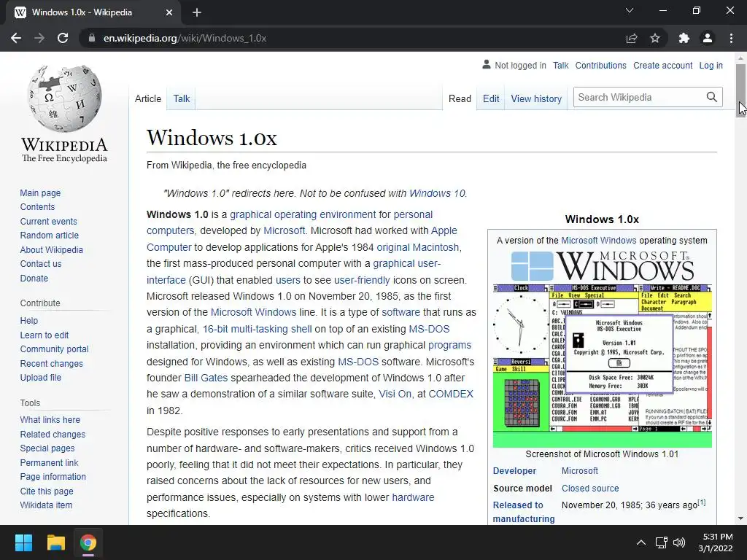
Task: Click the Donate link
Action: point(34,278)
